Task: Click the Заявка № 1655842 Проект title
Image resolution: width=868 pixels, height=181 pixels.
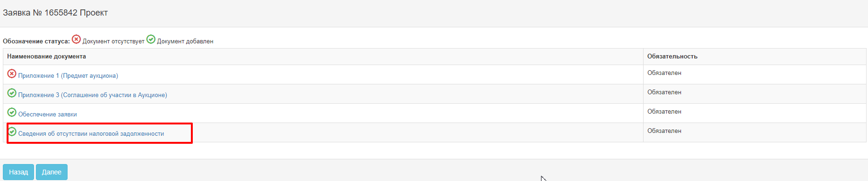Action: point(55,13)
